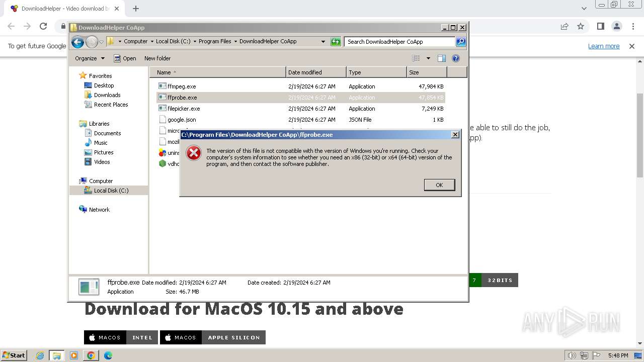Click the filepicker.exe application icon
Viewport: 644px width, 362px height.
tap(163, 109)
